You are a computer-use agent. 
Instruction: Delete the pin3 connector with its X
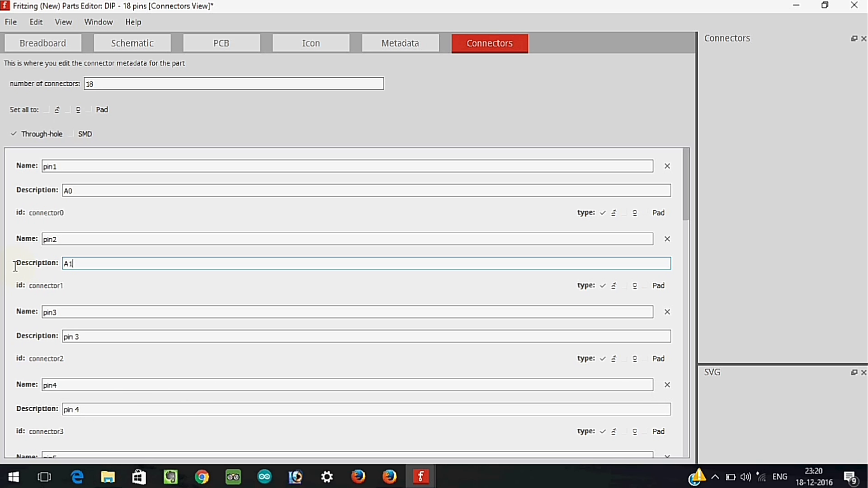tap(667, 312)
